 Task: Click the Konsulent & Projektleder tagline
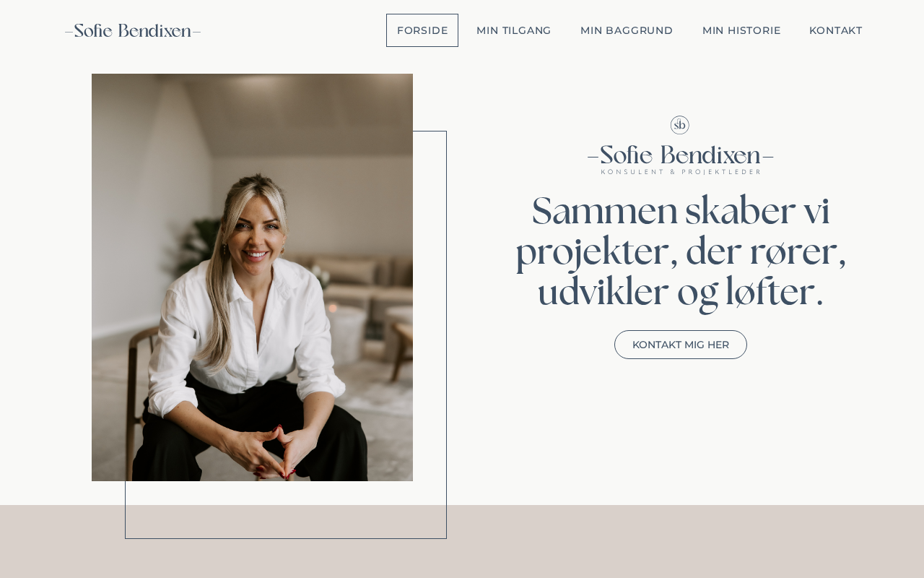pyautogui.click(x=681, y=172)
